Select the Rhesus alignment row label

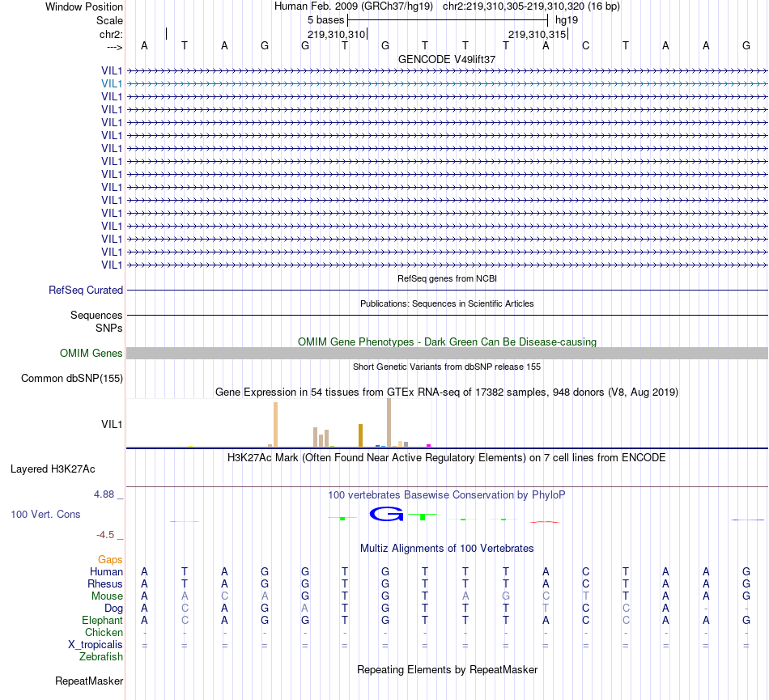click(105, 584)
